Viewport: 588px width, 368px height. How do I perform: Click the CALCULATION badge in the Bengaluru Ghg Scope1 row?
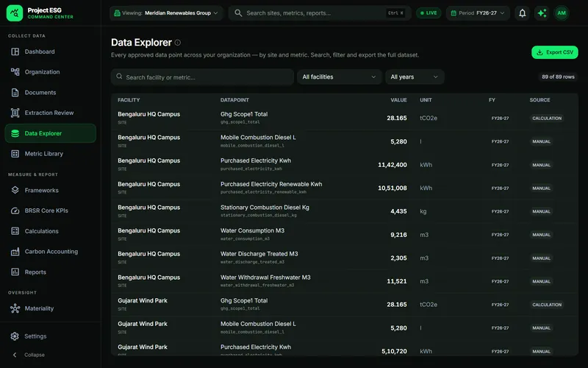point(547,118)
